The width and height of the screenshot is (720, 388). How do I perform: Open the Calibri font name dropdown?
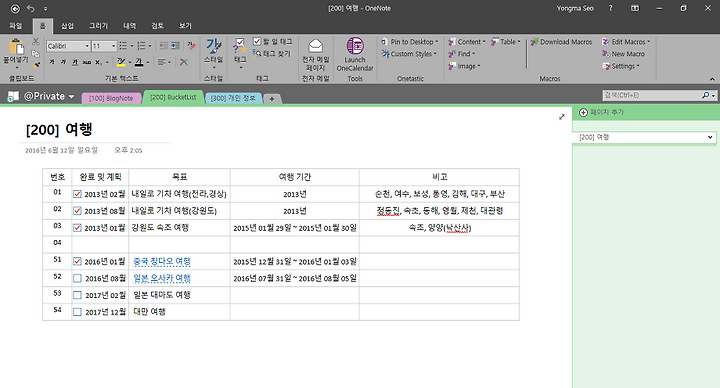click(87, 46)
